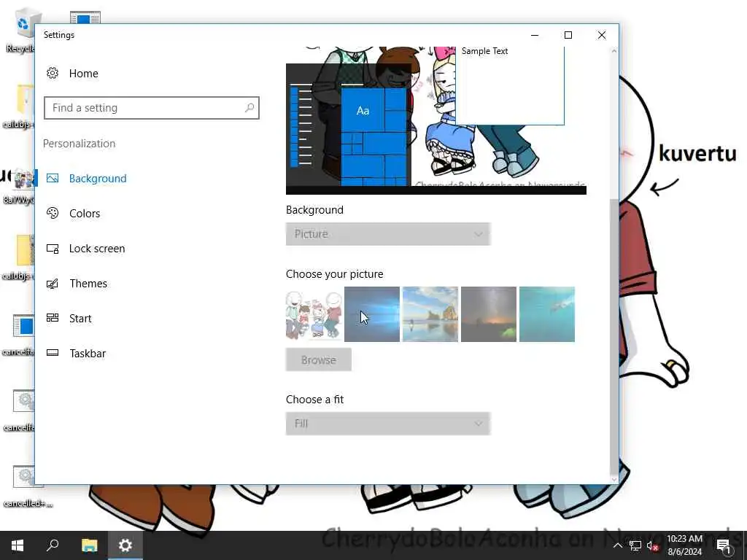Click the network icon in system tray
Image resolution: width=747 pixels, height=560 pixels.
[635, 545]
